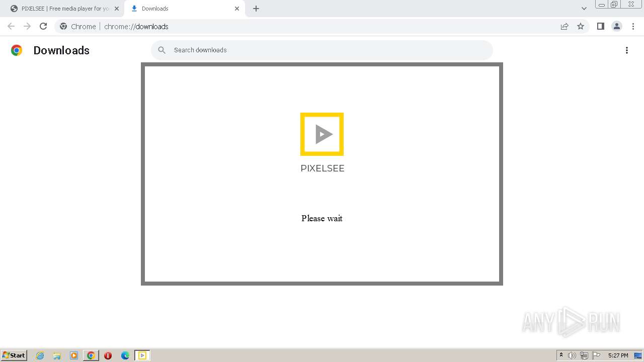The image size is (644, 362).
Task: Click the Downloads page heading
Action: 61,50
